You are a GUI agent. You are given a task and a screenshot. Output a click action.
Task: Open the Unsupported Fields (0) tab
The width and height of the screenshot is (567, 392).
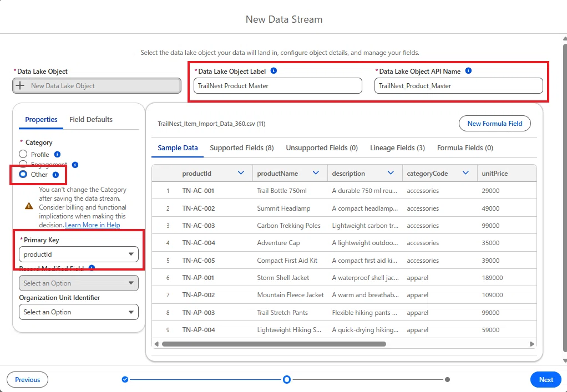tap(322, 148)
